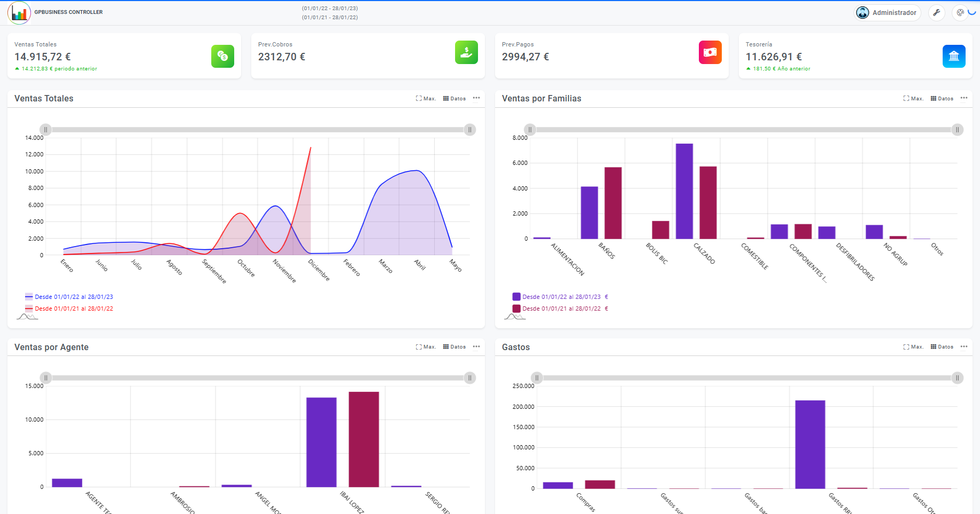Screen dimensions: 980x514
Task: Click the palette theme icon in header
Action: [960, 13]
